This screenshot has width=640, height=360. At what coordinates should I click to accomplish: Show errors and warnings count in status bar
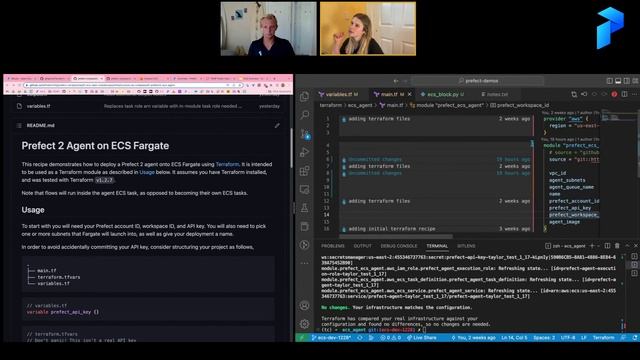(x=391, y=338)
